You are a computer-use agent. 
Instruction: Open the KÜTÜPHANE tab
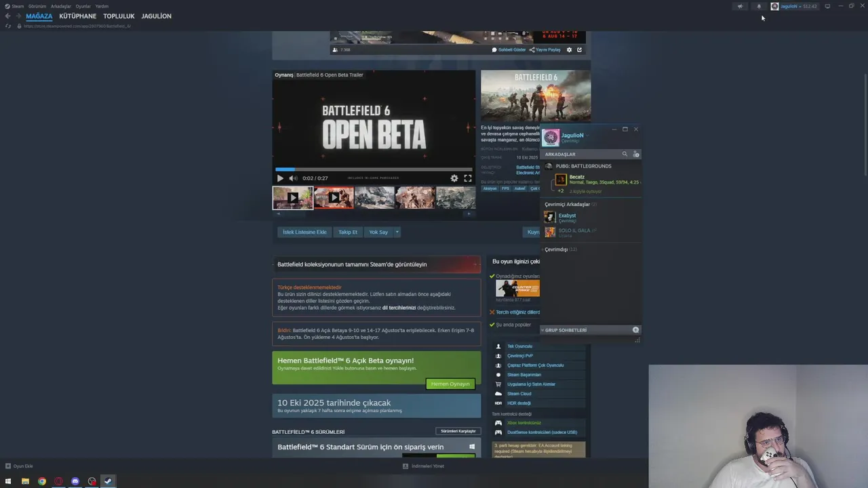pyautogui.click(x=77, y=16)
